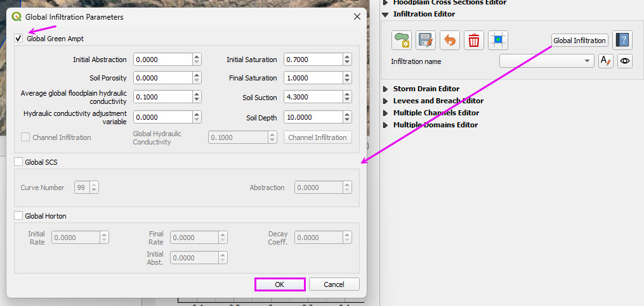Expand the Multiple Channels Editor section
This screenshot has width=644, height=306.
pos(386,113)
